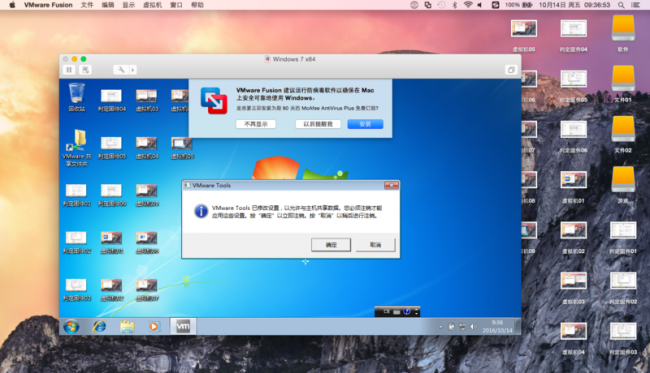Click 不再显示 in the antivirus prompt

pyautogui.click(x=256, y=124)
